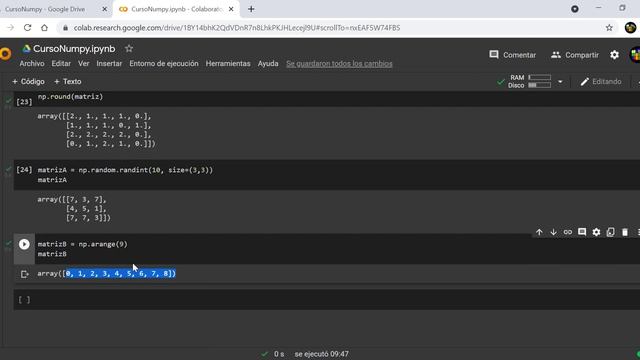The width and height of the screenshot is (640, 360).
Task: Close the CursoNumpy.ipynb Colaboratory tab
Action: 231,9
